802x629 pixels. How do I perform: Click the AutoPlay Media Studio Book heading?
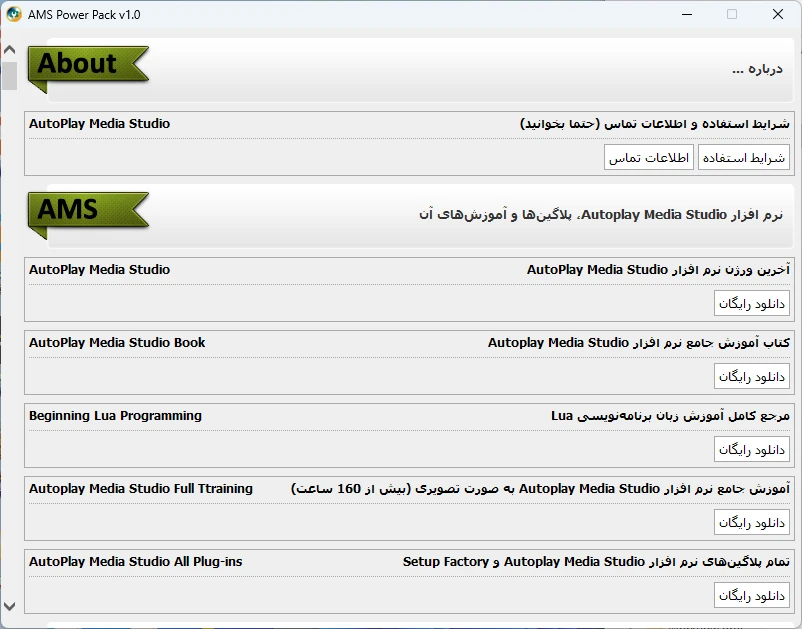point(117,343)
